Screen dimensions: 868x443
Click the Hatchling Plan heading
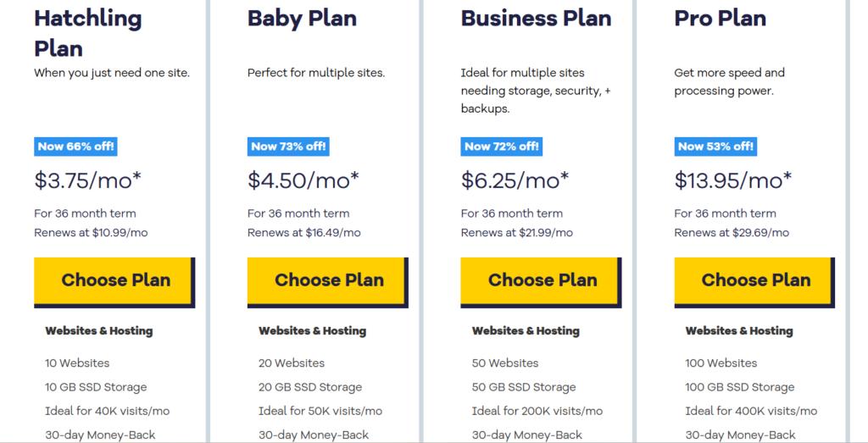pos(88,32)
